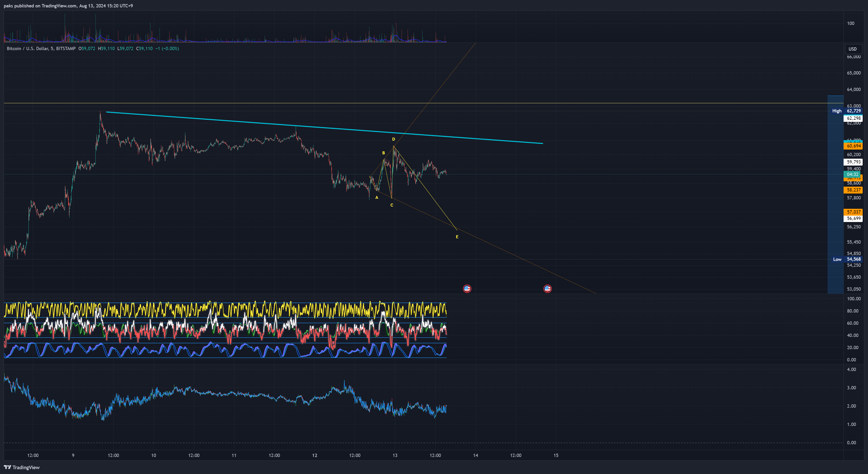Click the white 62,298 price tag
The width and height of the screenshot is (868, 474).
tap(853, 118)
